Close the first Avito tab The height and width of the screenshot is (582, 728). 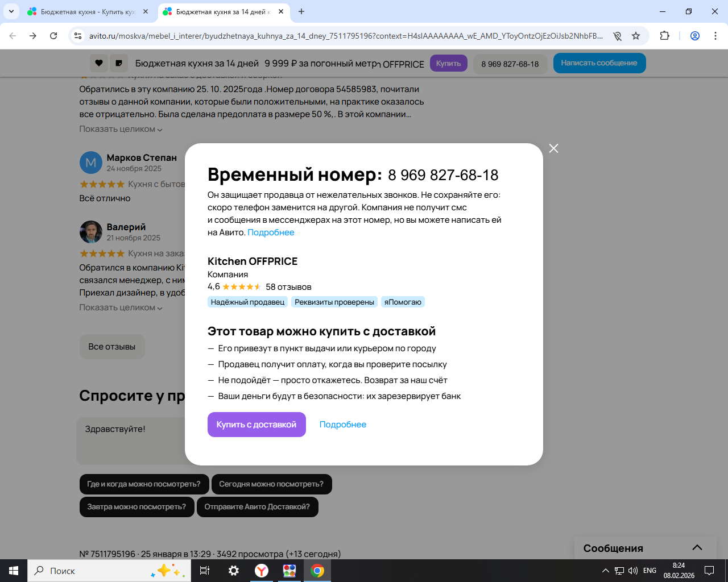click(146, 11)
